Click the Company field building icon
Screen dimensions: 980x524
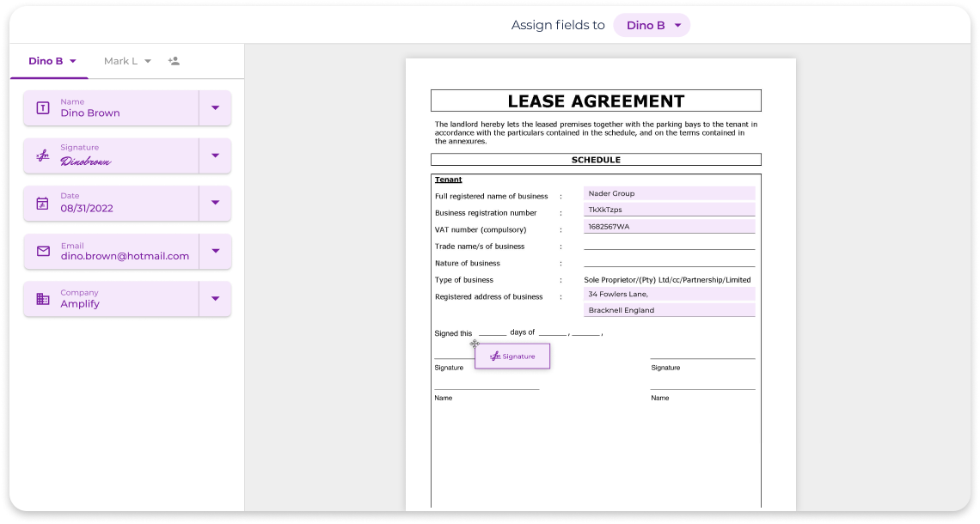point(42,299)
